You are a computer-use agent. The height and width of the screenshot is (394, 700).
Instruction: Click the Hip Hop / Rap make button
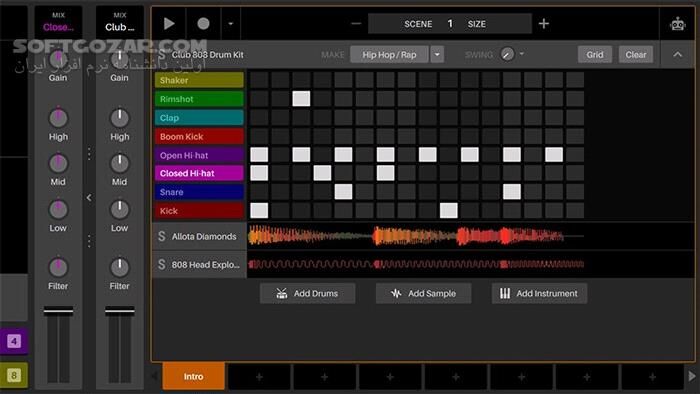click(x=389, y=54)
